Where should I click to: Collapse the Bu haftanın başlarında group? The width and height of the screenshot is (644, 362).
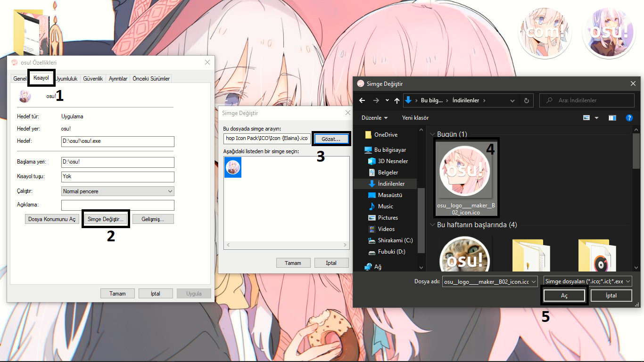tap(433, 225)
